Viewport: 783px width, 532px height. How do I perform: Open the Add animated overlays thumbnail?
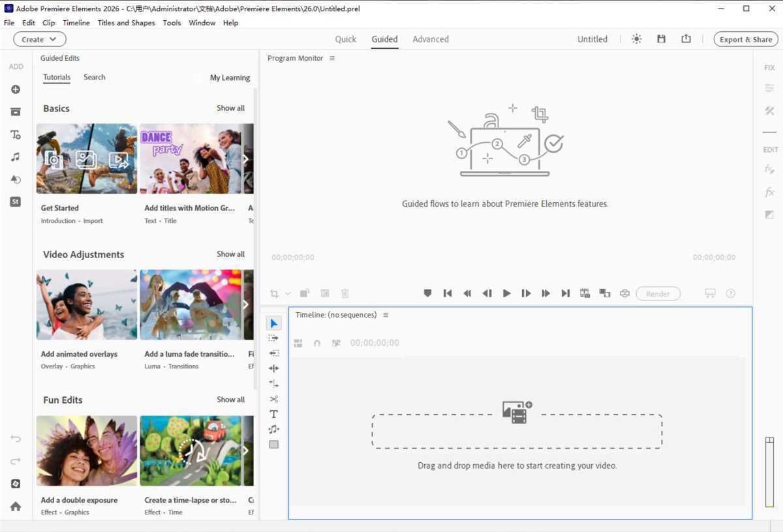tap(87, 305)
